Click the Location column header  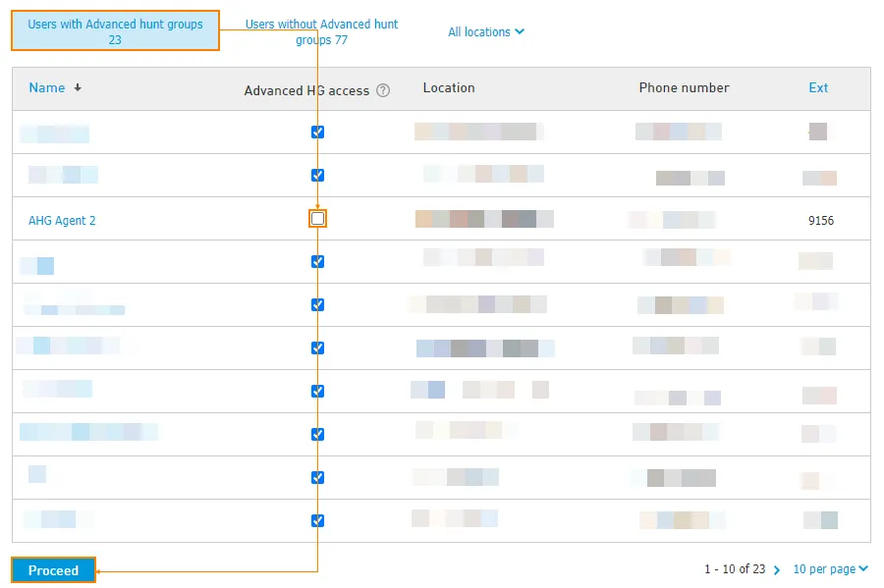pos(449,88)
